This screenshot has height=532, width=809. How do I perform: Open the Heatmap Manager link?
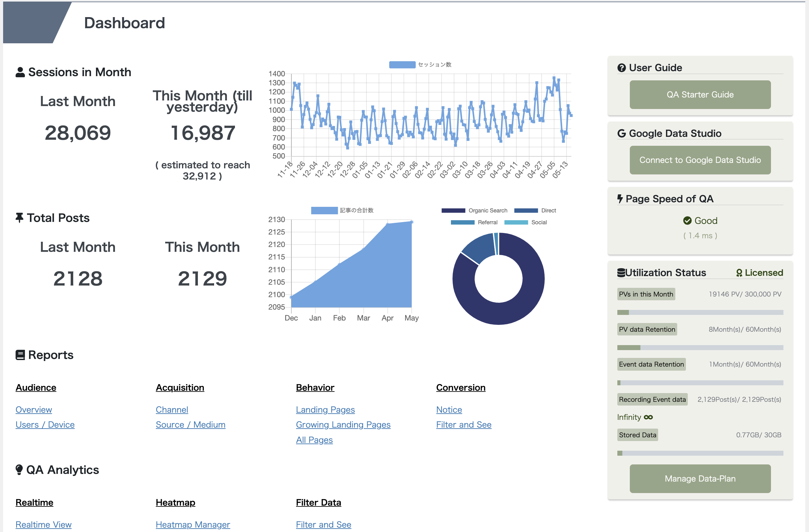click(x=193, y=525)
